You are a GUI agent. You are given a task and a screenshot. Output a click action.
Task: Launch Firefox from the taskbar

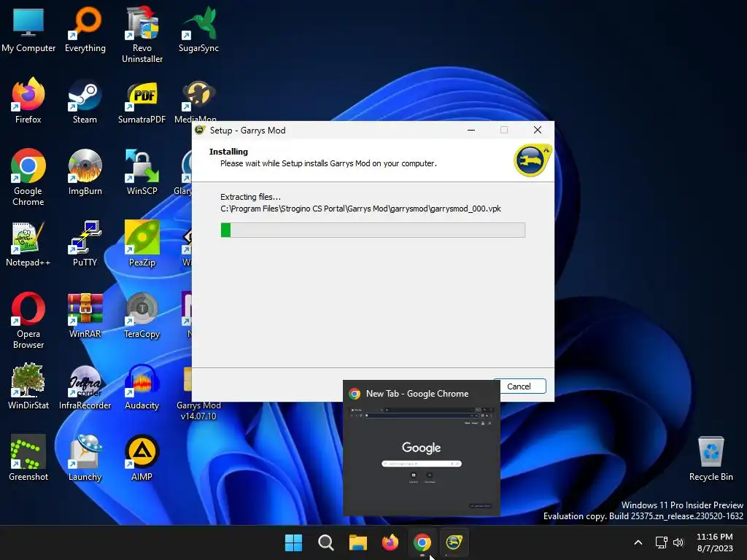pos(390,542)
